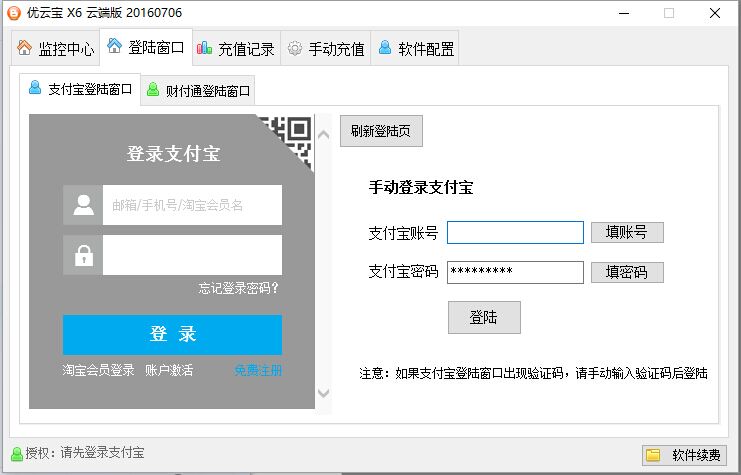Select the 支付宝登陆窗口 sub-tab
741x475 pixels.
[x=80, y=90]
